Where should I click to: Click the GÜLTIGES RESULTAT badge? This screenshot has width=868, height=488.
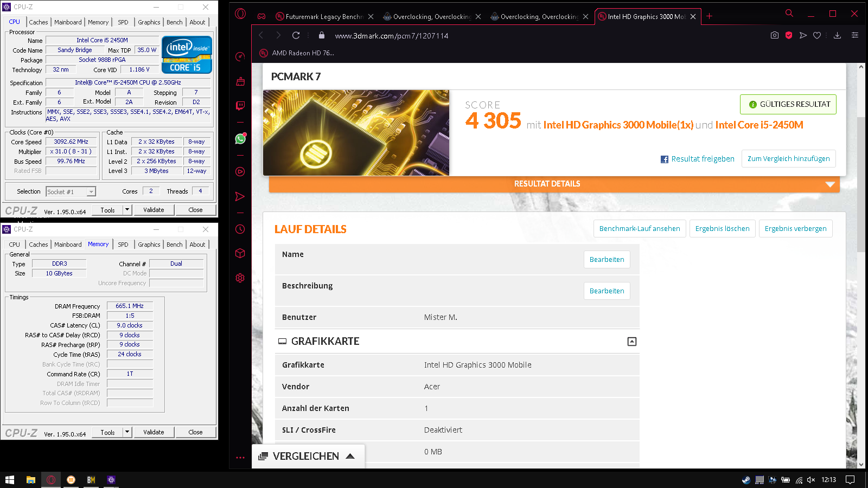click(788, 104)
